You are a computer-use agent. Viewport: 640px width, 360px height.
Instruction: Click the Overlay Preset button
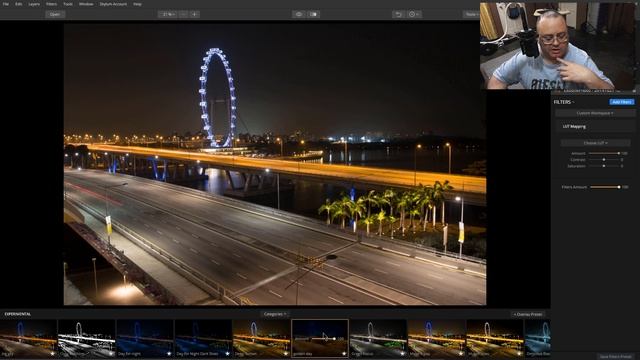pos(528,314)
